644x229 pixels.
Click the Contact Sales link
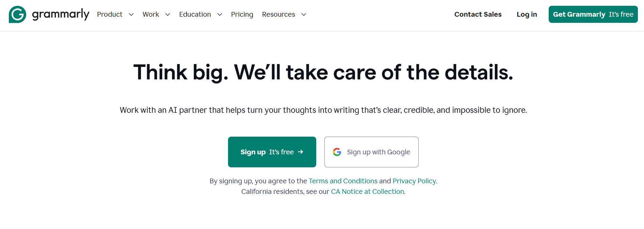pos(478,14)
